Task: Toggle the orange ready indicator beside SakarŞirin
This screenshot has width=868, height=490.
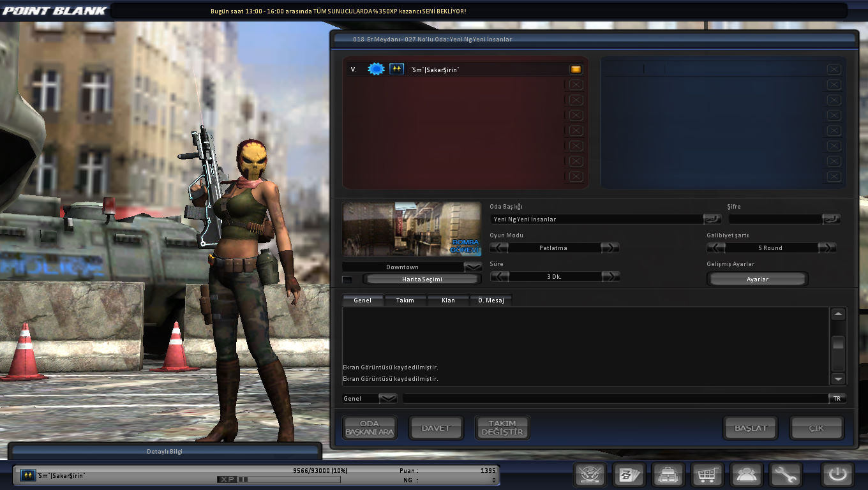Action: 576,69
